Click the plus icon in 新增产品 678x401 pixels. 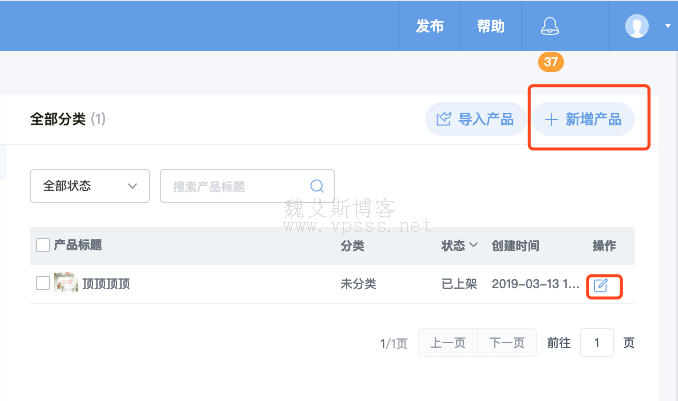coord(550,120)
